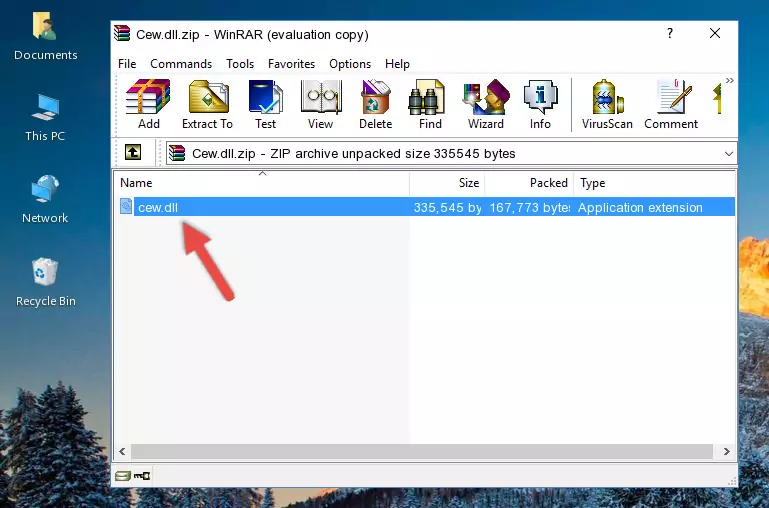Select Recycle Bin desktop icon
Viewport: 769px width, 508px height.
(45, 282)
